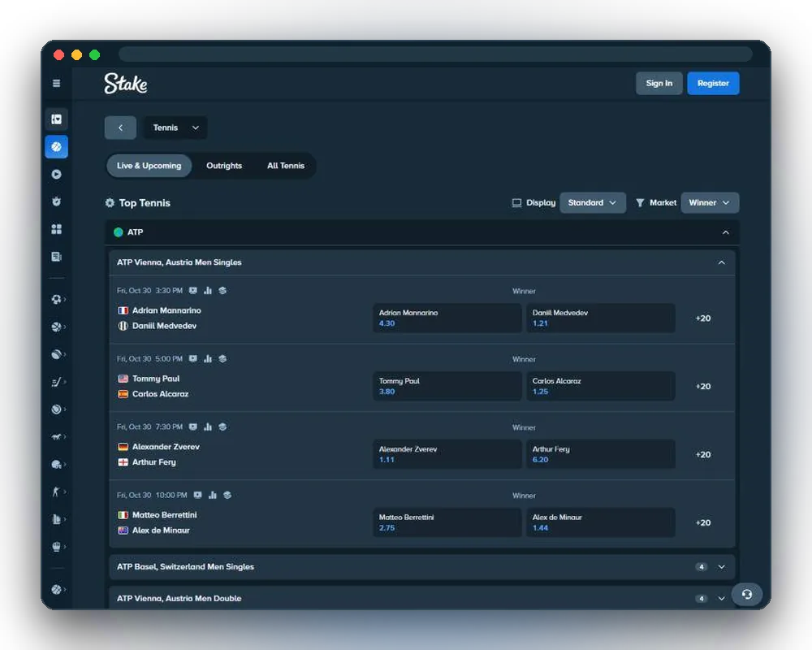
Task: Open the Standard display dropdown
Action: [x=593, y=202]
